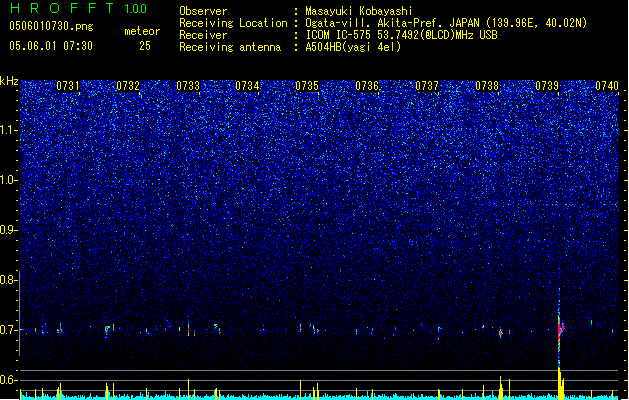
Task: Select the A504HB(yagi 4el) antenna text
Action: 353,47
